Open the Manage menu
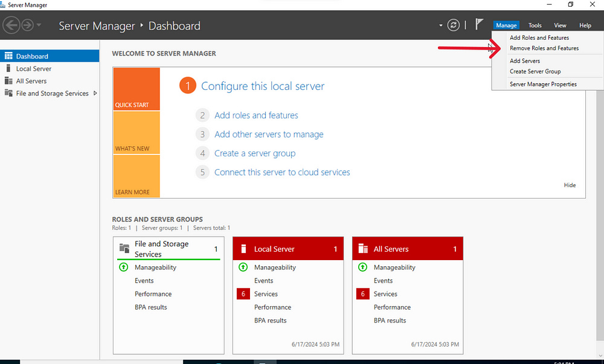604x364 pixels. [506, 25]
